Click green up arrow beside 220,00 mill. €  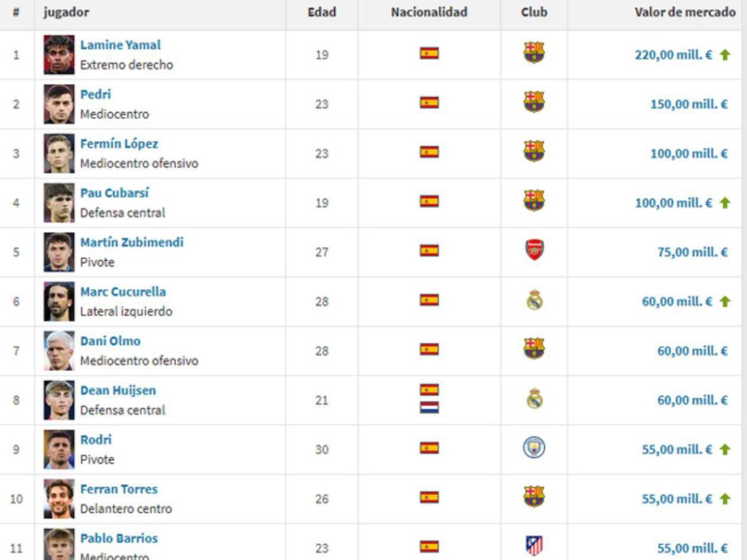(x=725, y=55)
